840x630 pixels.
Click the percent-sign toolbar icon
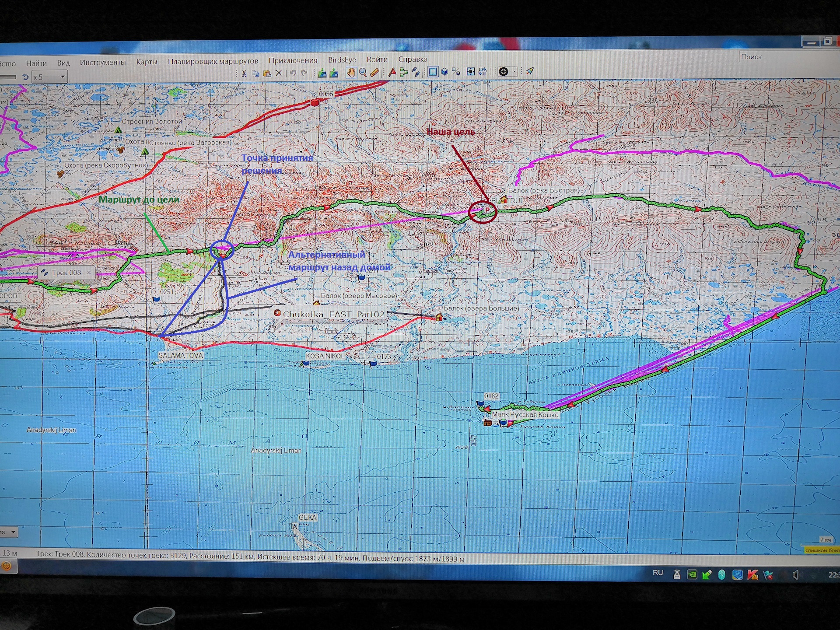coord(456,72)
